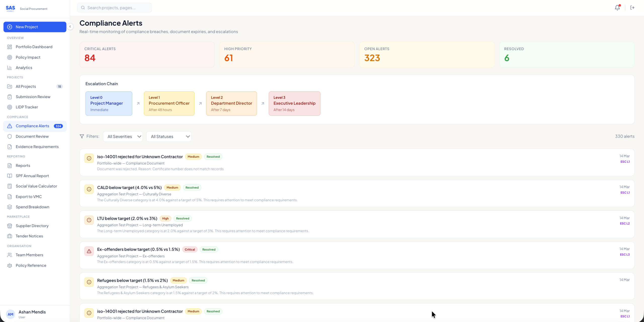
Task: Click ESC L3 tag on Ex-offenders alert
Action: (625, 255)
